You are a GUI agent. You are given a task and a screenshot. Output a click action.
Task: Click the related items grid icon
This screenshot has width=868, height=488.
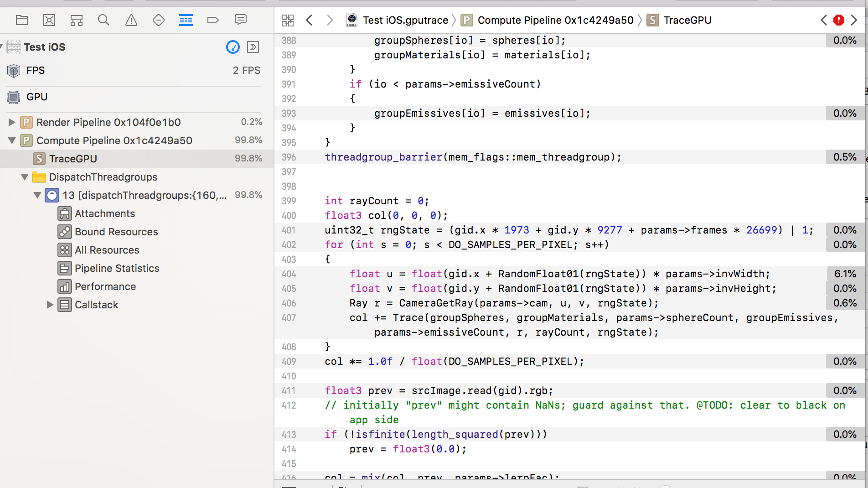pos(288,20)
